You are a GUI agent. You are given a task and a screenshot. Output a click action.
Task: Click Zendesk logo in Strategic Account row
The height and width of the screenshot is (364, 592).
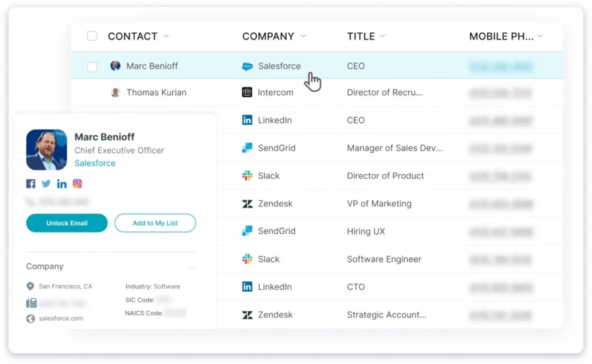(x=247, y=315)
